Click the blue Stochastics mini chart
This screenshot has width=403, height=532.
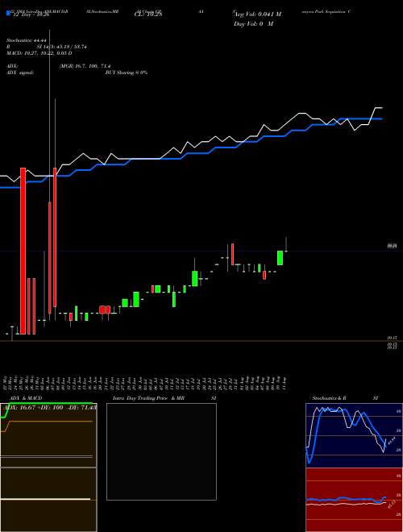coord(354,435)
